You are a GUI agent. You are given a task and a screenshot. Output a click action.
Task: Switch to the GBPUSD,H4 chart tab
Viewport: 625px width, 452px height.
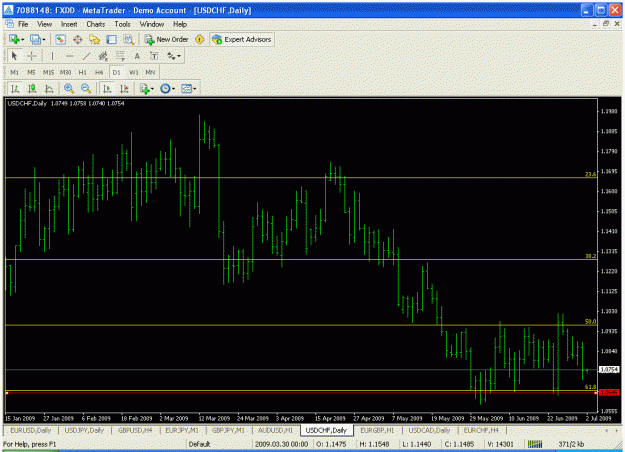[x=135, y=430]
